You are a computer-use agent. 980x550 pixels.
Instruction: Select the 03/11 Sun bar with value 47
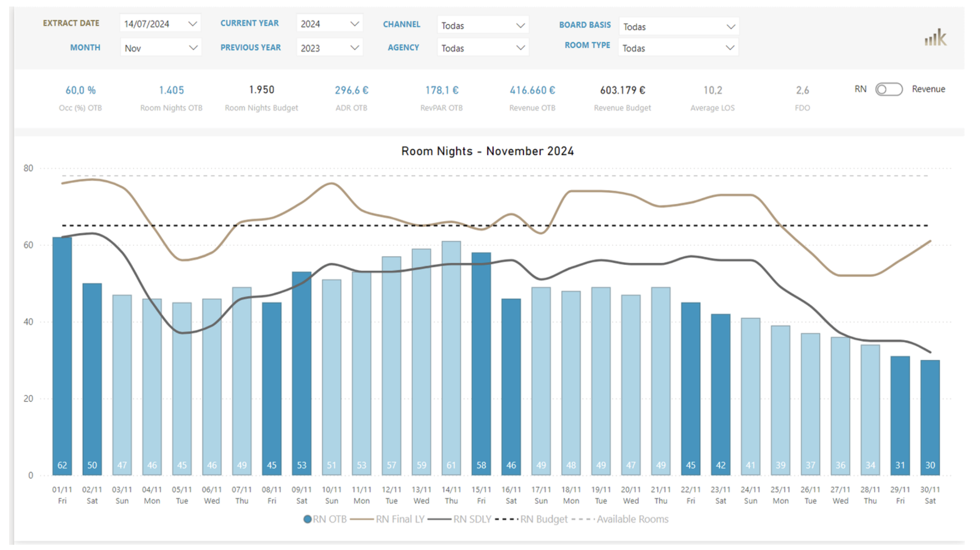click(122, 385)
